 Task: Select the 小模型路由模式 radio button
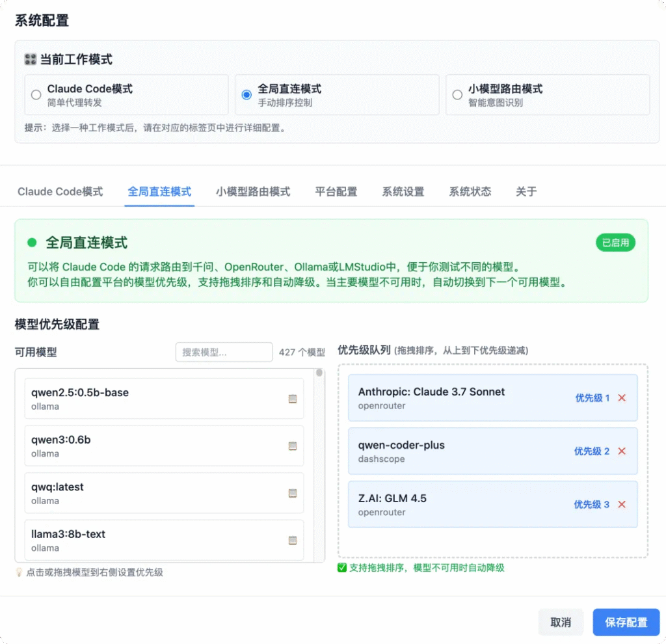(457, 95)
